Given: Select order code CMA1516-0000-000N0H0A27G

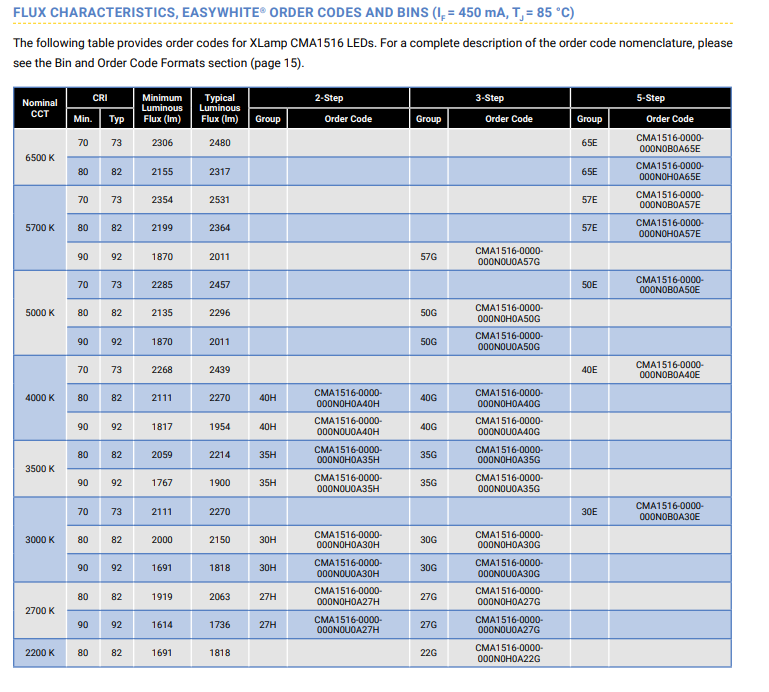Looking at the screenshot, I should [509, 596].
